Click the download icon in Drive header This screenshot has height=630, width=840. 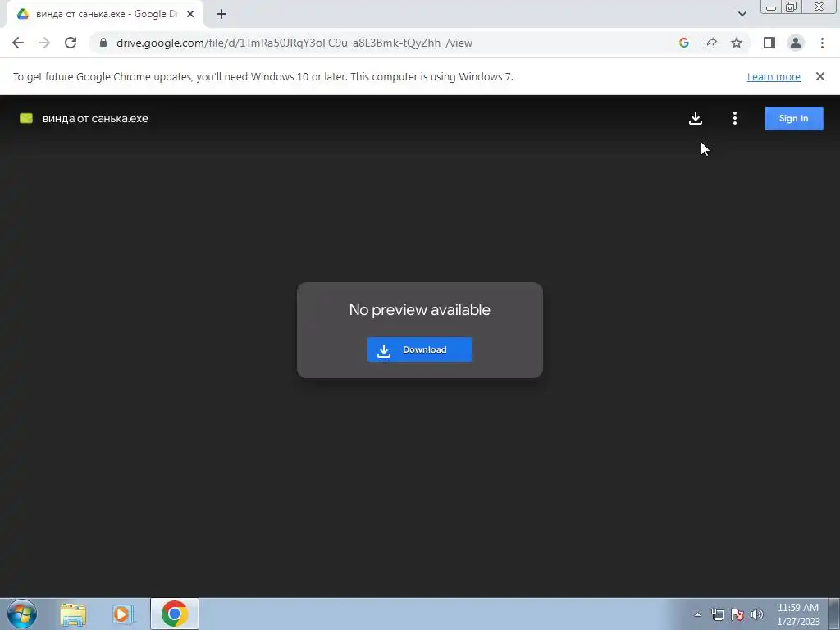point(696,118)
